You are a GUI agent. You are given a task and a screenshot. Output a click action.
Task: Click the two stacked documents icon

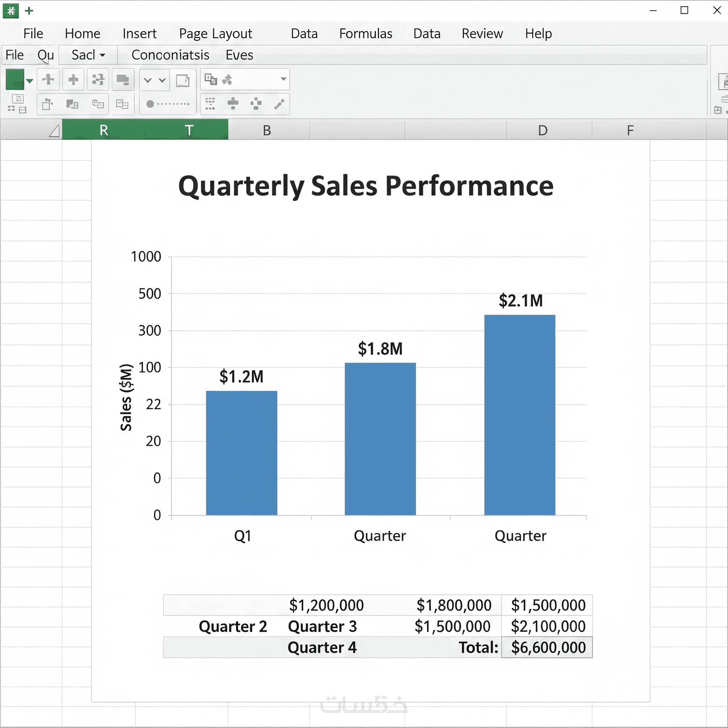click(122, 104)
